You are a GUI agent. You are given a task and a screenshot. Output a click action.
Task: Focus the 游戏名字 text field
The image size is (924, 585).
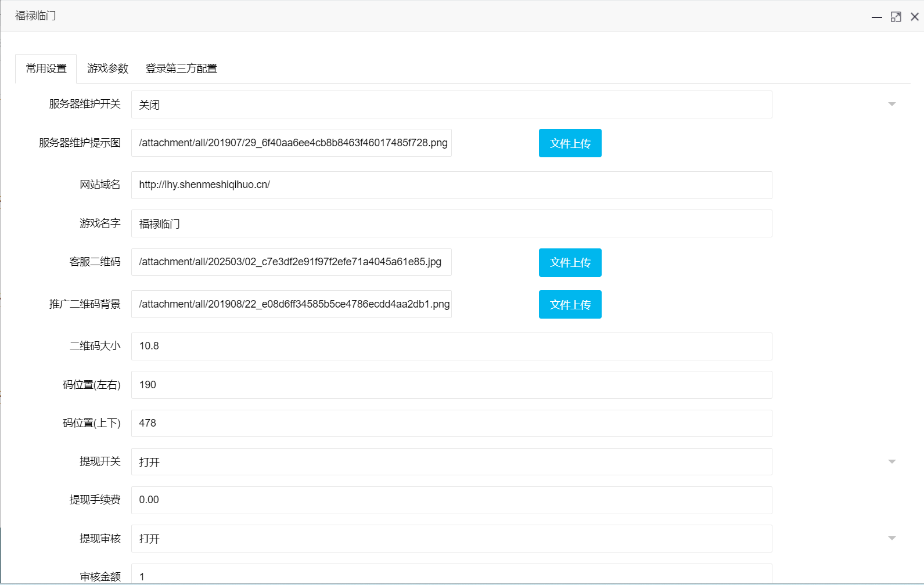coord(451,223)
